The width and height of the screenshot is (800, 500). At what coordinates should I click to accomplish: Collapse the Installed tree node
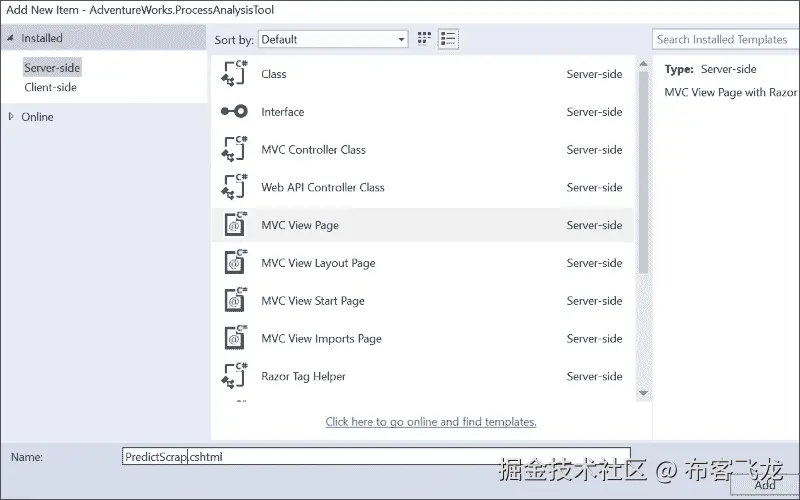coord(10,38)
